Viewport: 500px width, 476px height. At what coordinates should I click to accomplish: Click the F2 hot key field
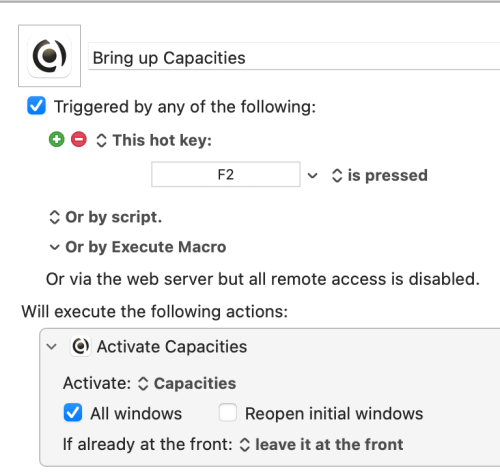pos(226,174)
